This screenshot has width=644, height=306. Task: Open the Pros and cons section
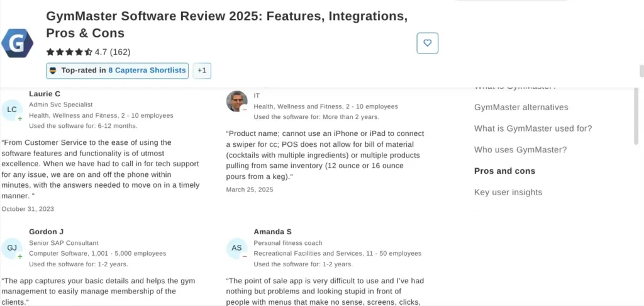tap(504, 171)
